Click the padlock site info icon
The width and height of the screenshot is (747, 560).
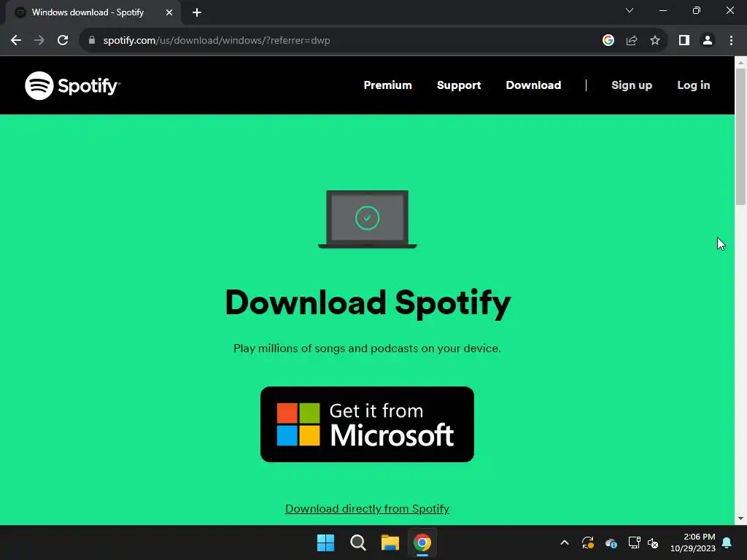click(x=92, y=41)
